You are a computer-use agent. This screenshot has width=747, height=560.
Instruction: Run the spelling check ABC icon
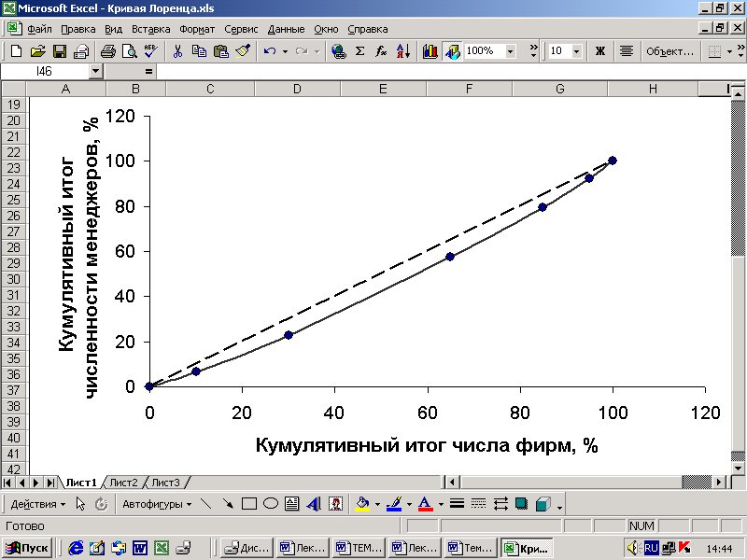coord(151,51)
